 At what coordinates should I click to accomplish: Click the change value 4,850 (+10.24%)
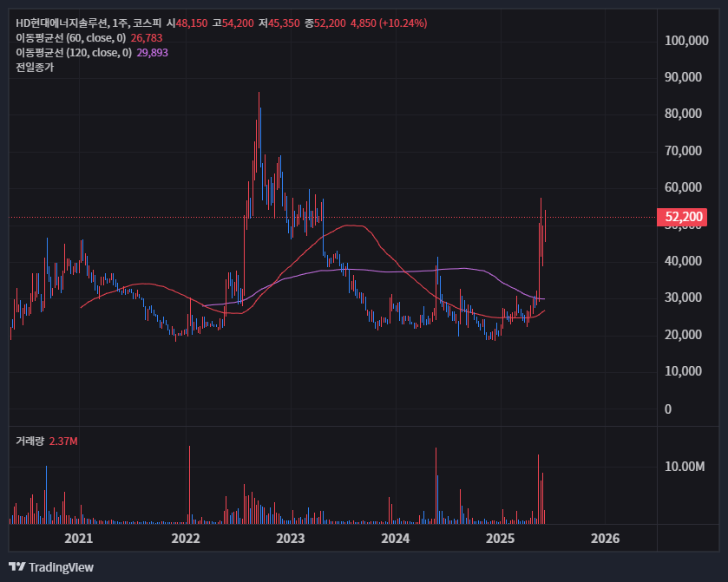point(389,23)
